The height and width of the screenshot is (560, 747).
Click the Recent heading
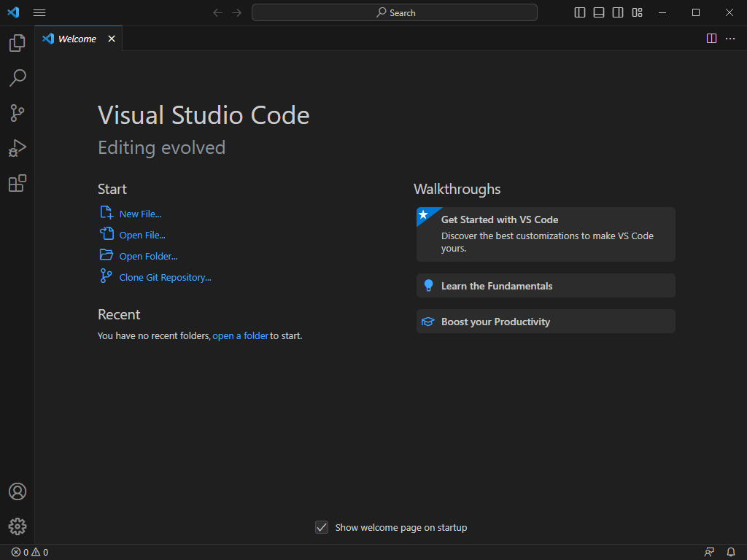click(119, 314)
